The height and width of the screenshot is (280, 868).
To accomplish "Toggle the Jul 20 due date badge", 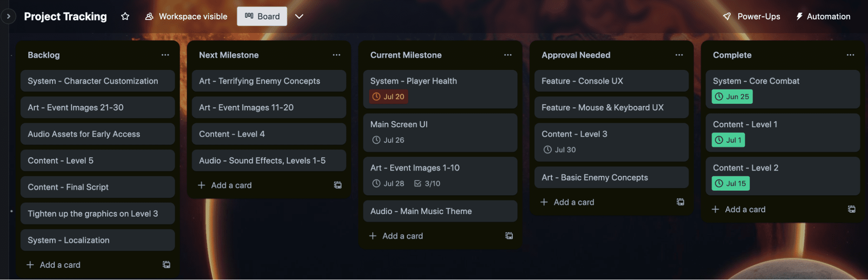I will (x=388, y=97).
